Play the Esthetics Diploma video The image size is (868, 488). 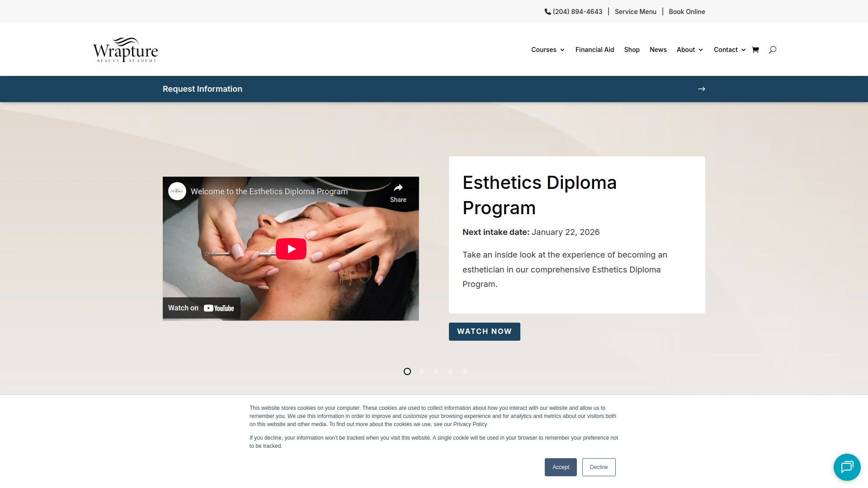click(291, 249)
